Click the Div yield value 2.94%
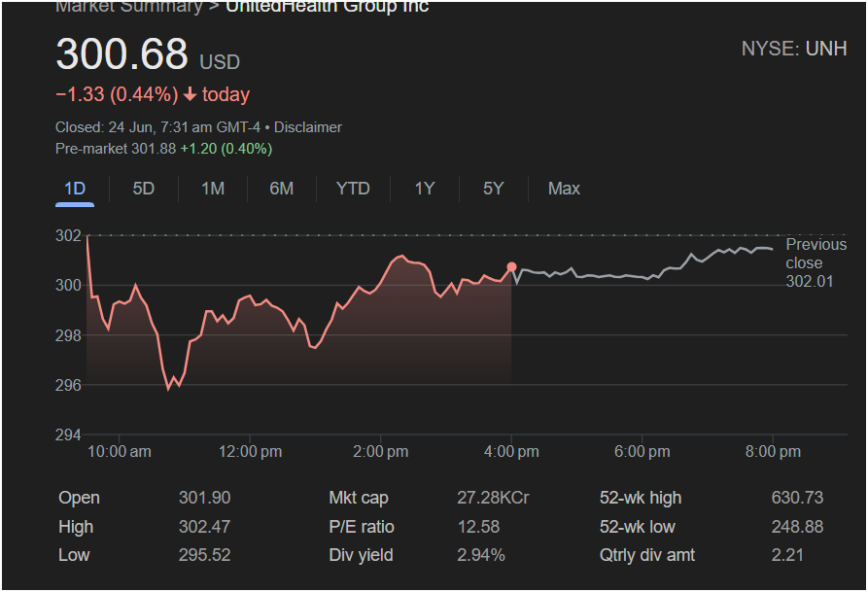The height and width of the screenshot is (592, 868). [480, 555]
